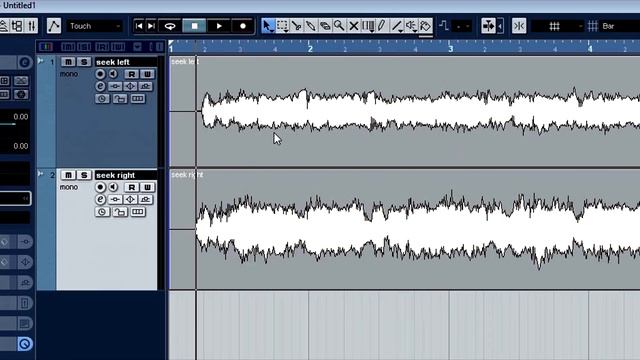The width and height of the screenshot is (640, 360).
Task: Open the Touch automation mode dropdown
Action: [x=95, y=26]
